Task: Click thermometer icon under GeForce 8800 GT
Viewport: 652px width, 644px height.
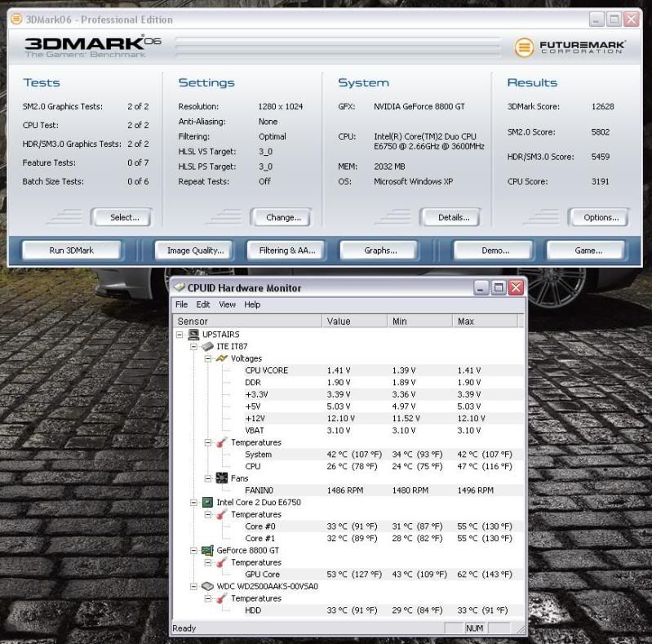Action: pos(222,562)
